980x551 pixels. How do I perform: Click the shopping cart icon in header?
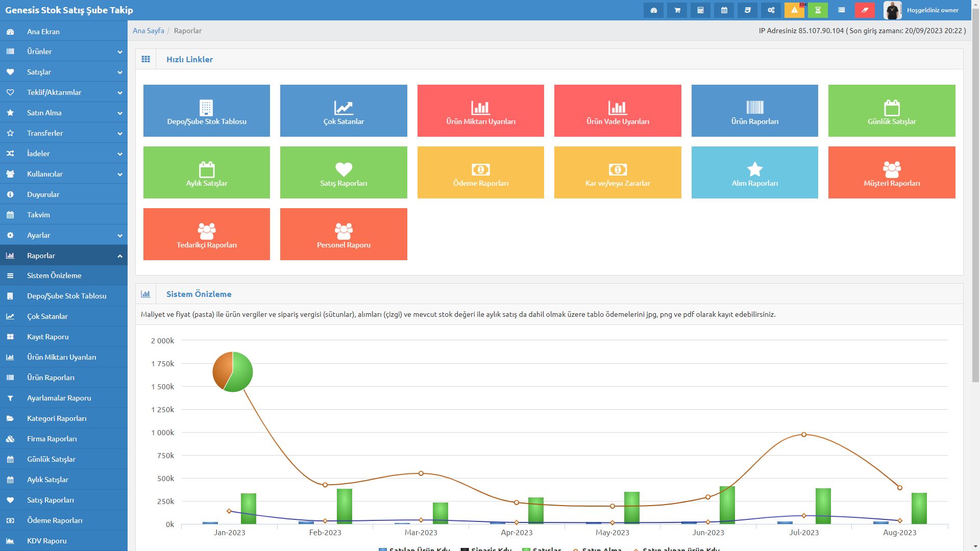677,10
